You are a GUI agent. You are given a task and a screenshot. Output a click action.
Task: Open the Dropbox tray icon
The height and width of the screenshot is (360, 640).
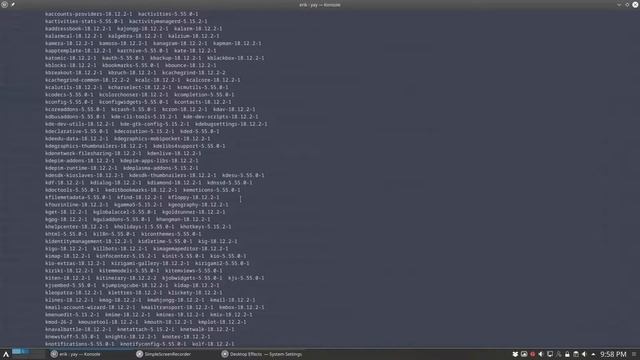point(515,354)
